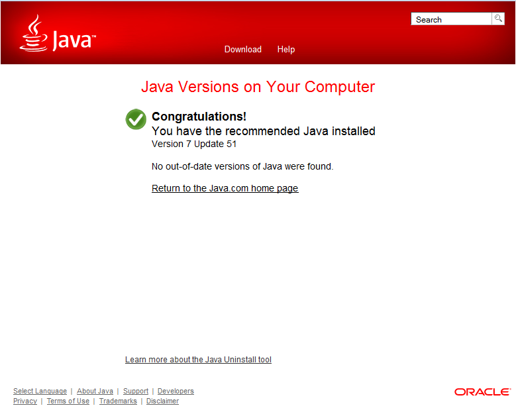Focus the Search input field
The width and height of the screenshot is (516, 420).
tap(451, 19)
